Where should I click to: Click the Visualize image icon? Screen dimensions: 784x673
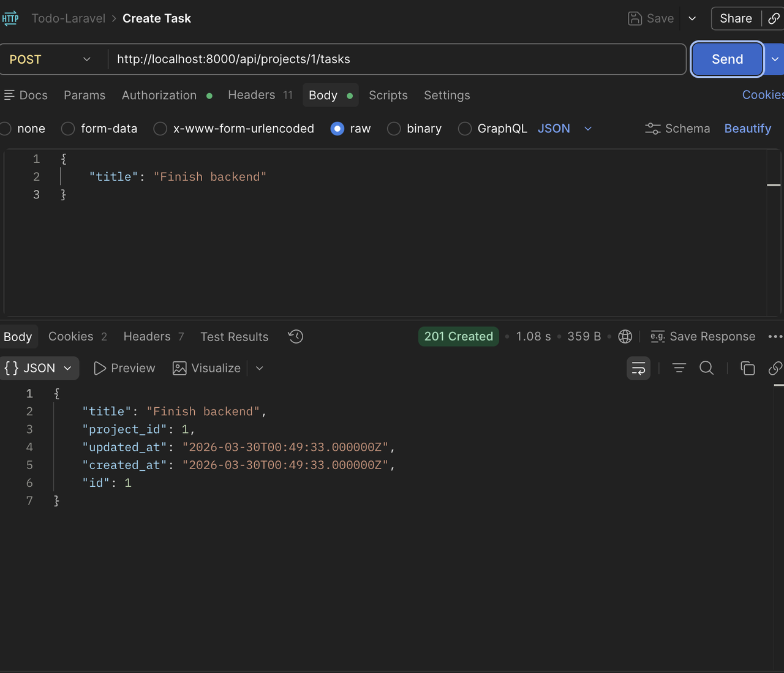pos(179,368)
